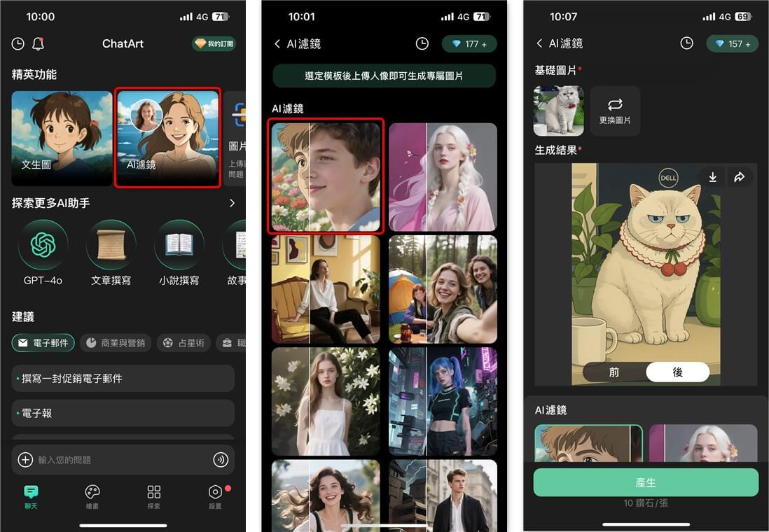Go back from the AI濾鏡 template list
Screen dimensions: 769x532
click(277, 43)
